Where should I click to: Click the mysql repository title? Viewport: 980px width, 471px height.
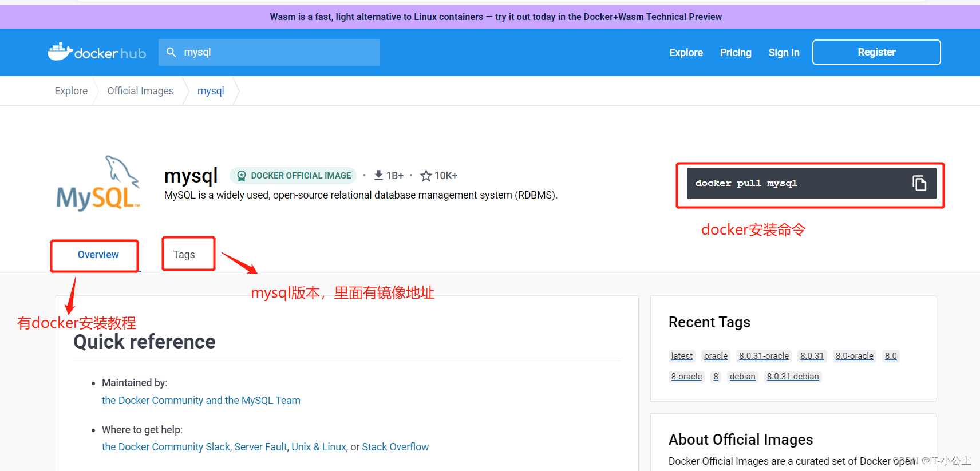pos(191,176)
